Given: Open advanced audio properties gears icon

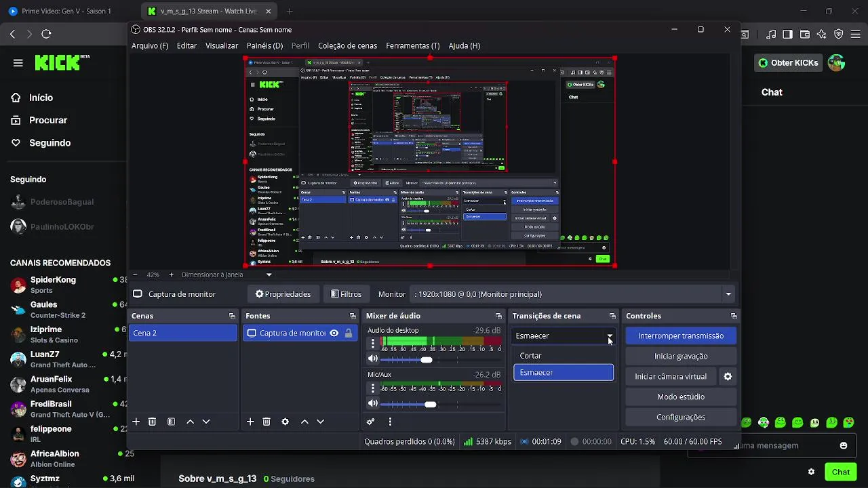Looking at the screenshot, I should (x=370, y=422).
